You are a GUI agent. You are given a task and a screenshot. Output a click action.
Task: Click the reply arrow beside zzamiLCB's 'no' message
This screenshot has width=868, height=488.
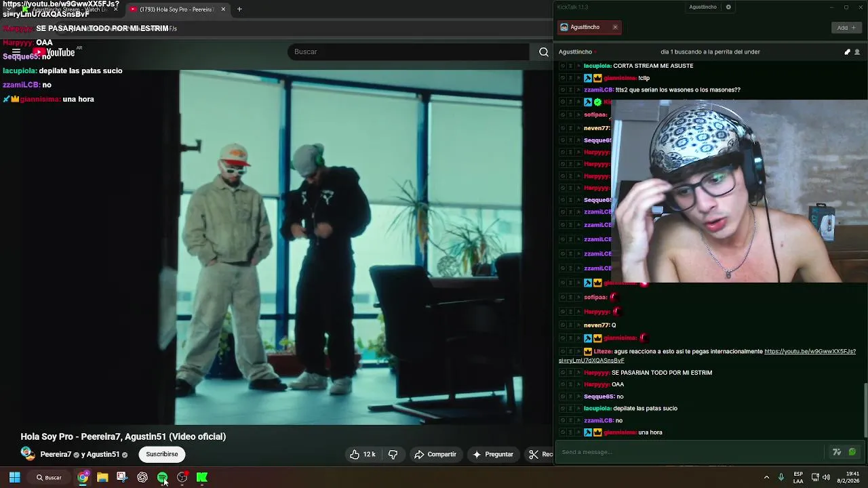tap(578, 420)
